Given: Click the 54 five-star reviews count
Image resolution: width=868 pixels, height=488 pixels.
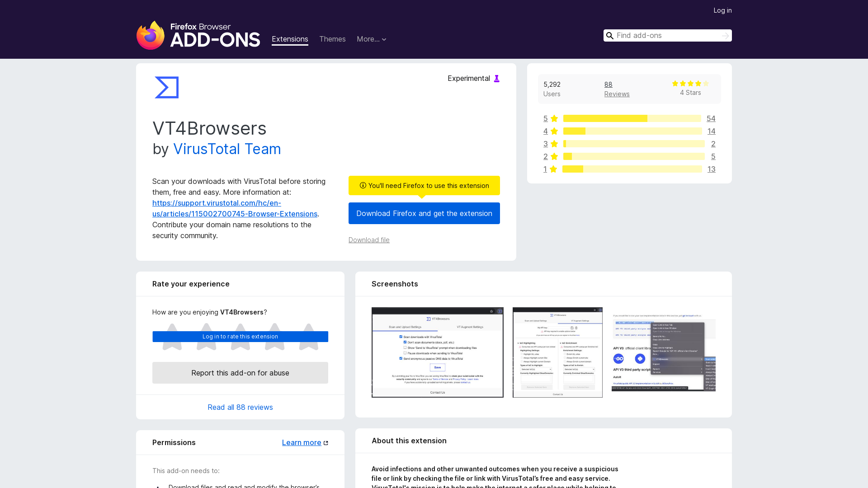Looking at the screenshot, I should (711, 118).
